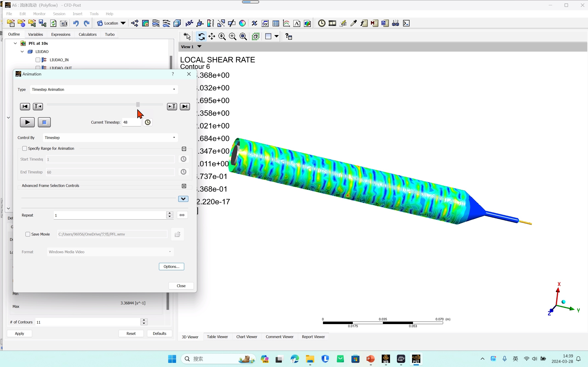588x367 pixels.
Task: Click the animation timestep slider handle
Action: pos(138,104)
